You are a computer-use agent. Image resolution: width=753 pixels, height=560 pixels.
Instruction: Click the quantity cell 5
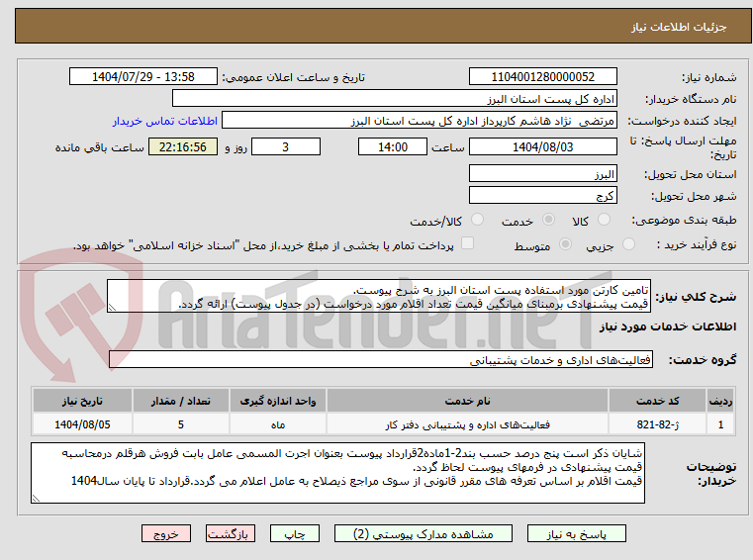pyautogui.click(x=180, y=424)
